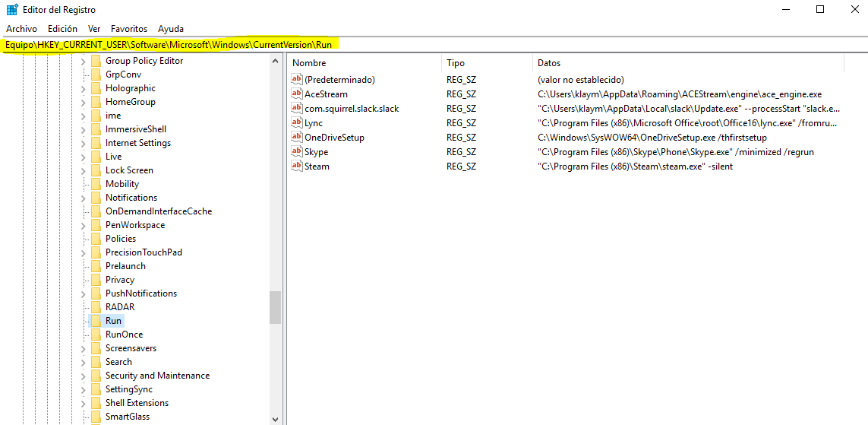The height and width of the screenshot is (425, 868).
Task: Click the SmartGlass folder icon
Action: (x=96, y=417)
